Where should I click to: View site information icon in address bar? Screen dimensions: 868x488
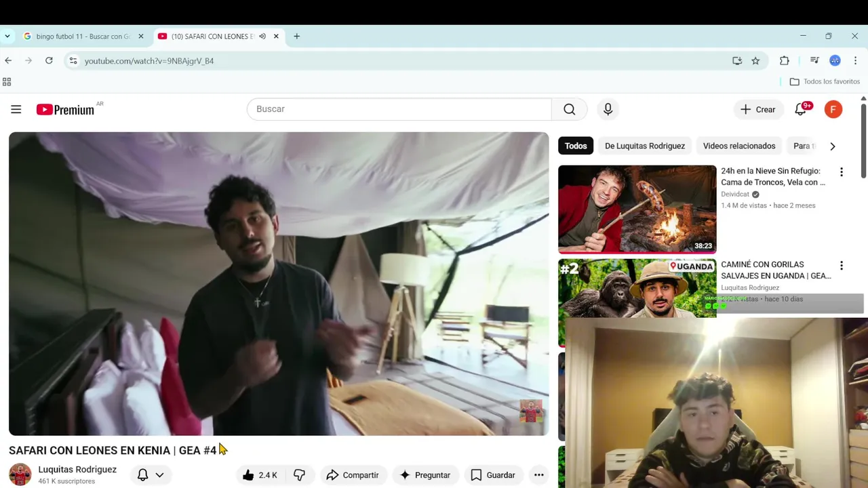tap(73, 61)
